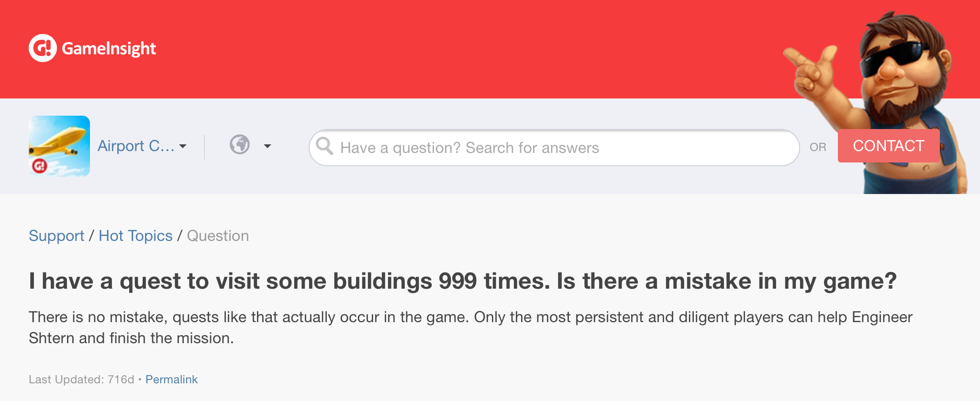This screenshot has width=980, height=401.
Task: Click the Question breadcrumb item
Action: pyautogui.click(x=218, y=236)
